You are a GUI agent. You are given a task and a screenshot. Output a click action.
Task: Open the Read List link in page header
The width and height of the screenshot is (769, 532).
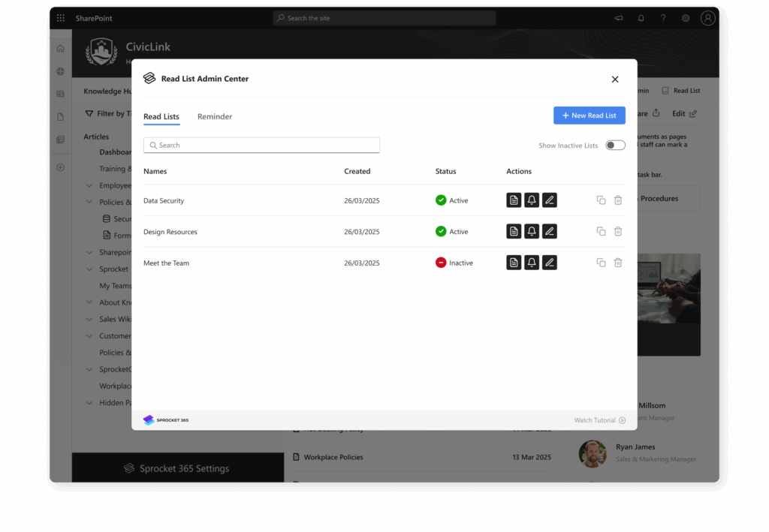[x=680, y=91]
